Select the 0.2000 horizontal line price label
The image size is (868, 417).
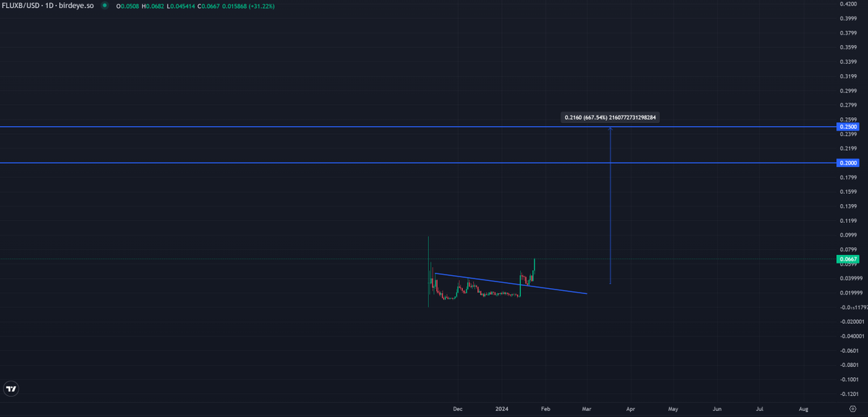[848, 163]
